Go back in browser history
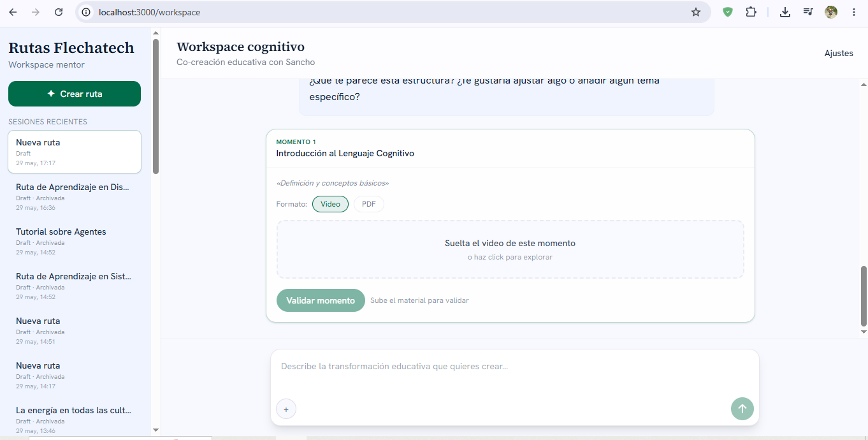 (x=13, y=12)
